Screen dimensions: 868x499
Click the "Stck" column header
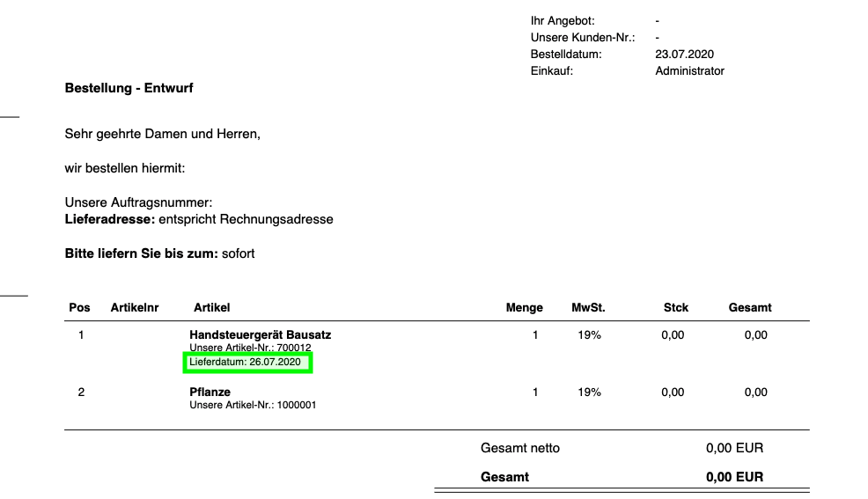click(x=675, y=308)
